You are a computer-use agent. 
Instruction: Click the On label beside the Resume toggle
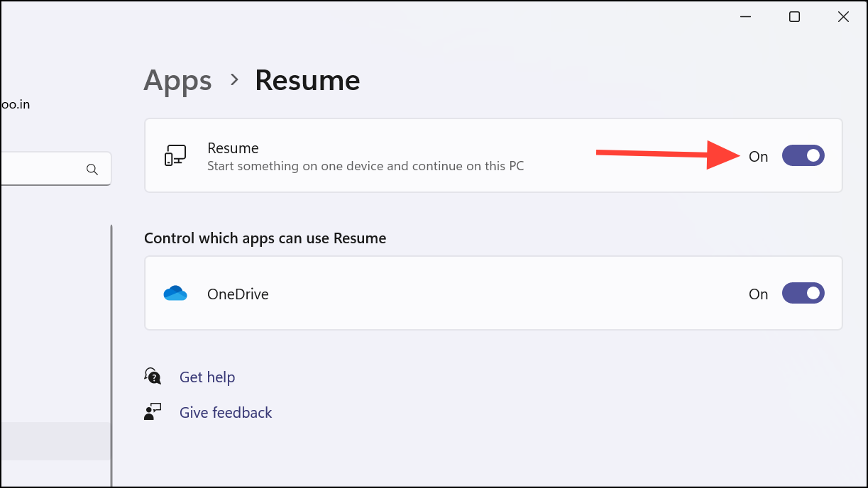click(x=758, y=157)
